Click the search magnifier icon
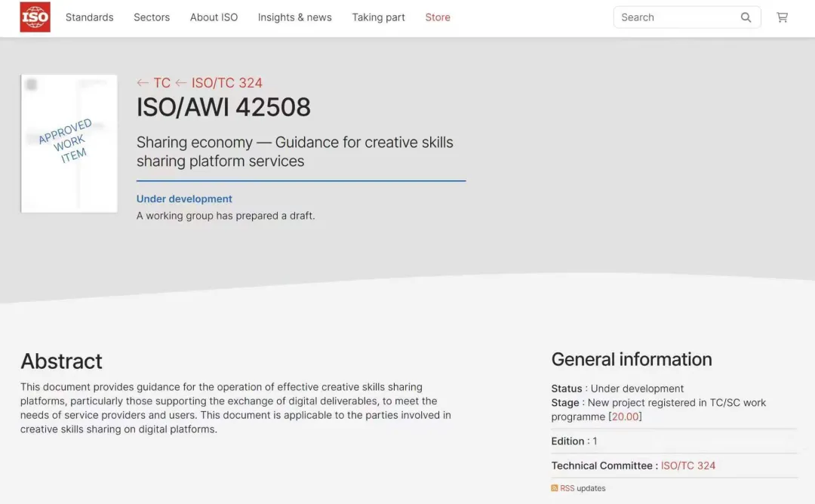Screen dimensions: 815x504 [746, 17]
